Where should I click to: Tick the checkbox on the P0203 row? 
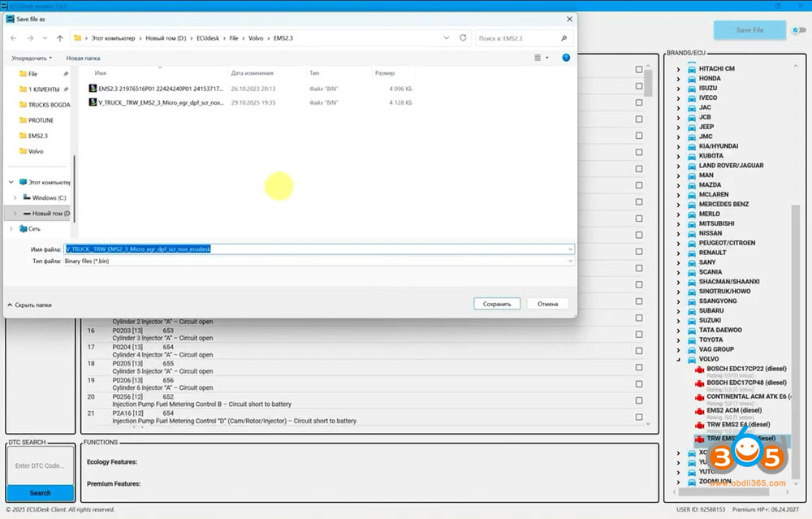tap(640, 332)
